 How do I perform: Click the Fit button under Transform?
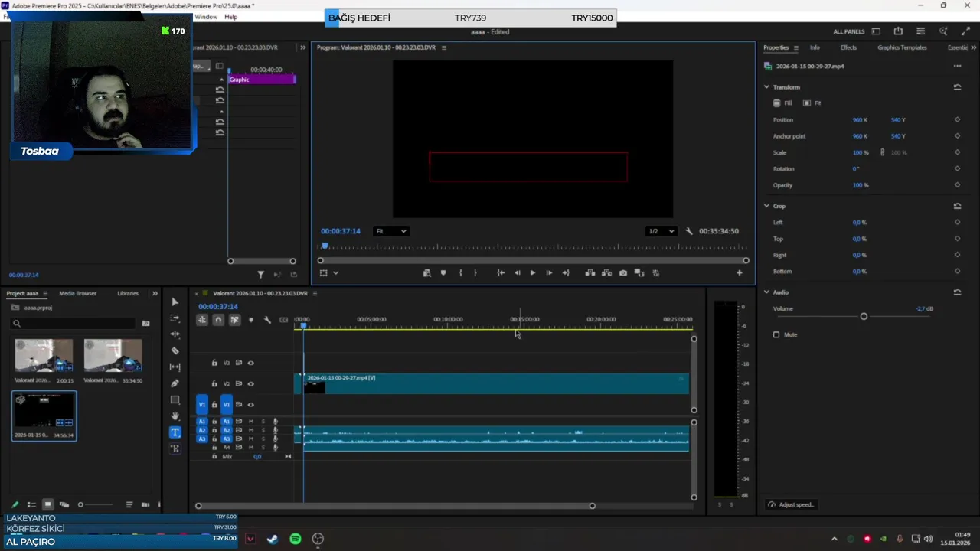(x=812, y=103)
